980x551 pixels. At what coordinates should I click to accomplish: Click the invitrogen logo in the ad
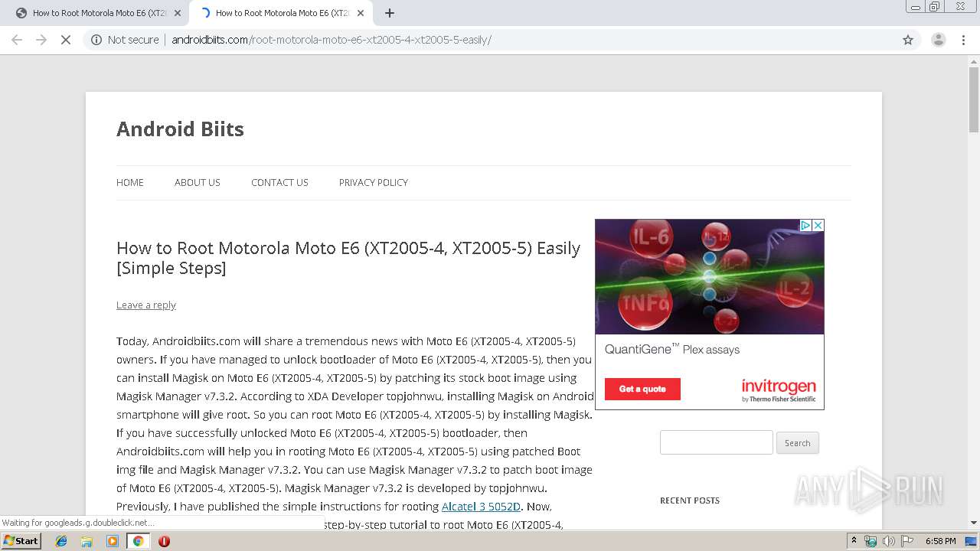pos(779,390)
